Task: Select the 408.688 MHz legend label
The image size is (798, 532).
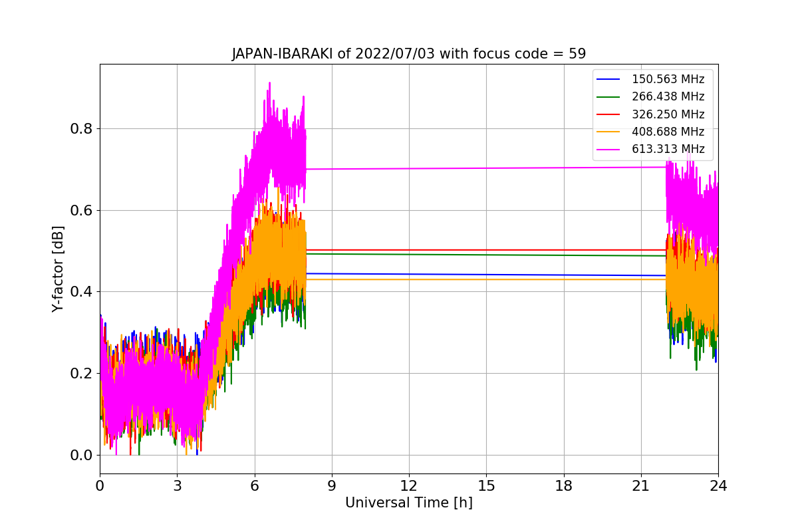Action: pyautogui.click(x=668, y=132)
